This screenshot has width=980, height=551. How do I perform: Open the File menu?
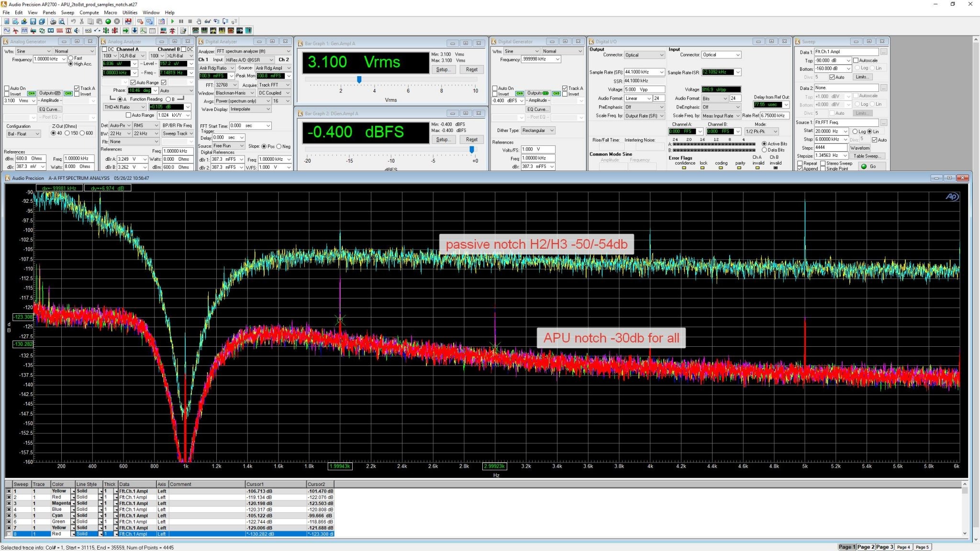(x=6, y=12)
